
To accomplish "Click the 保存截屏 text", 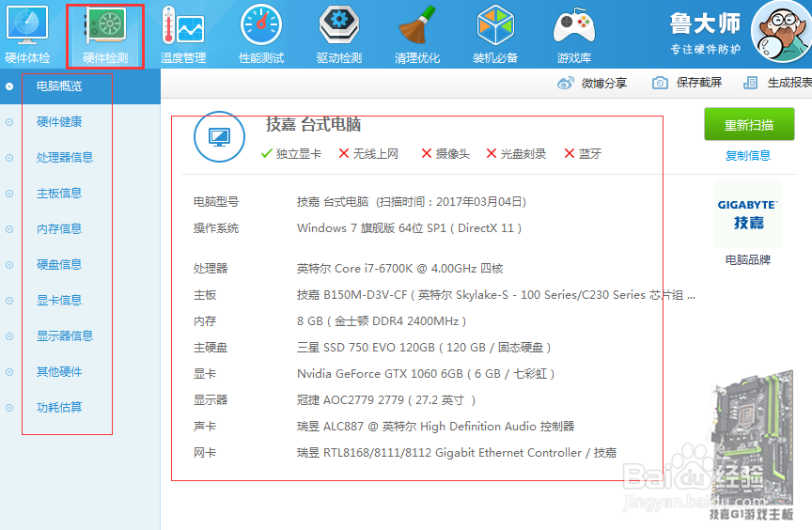I will click(698, 83).
